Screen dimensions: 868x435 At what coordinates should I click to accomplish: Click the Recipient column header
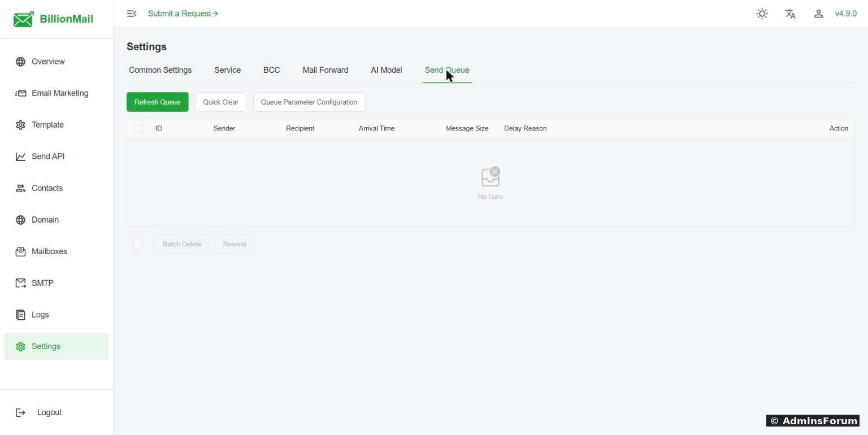pyautogui.click(x=300, y=128)
